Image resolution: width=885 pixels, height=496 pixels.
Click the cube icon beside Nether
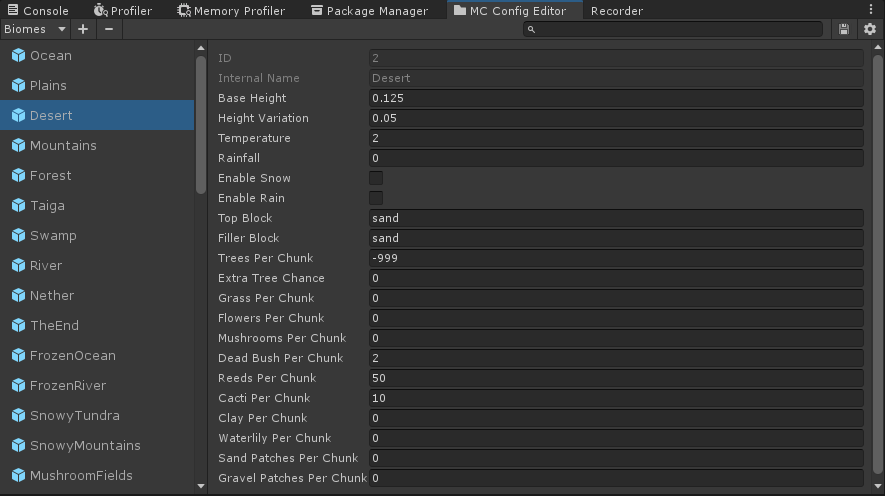coord(19,295)
